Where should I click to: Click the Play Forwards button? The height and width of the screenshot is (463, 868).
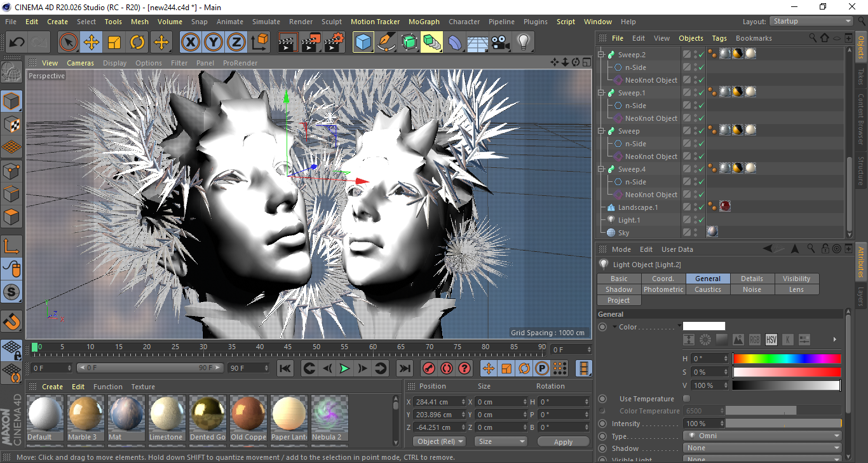click(x=344, y=368)
